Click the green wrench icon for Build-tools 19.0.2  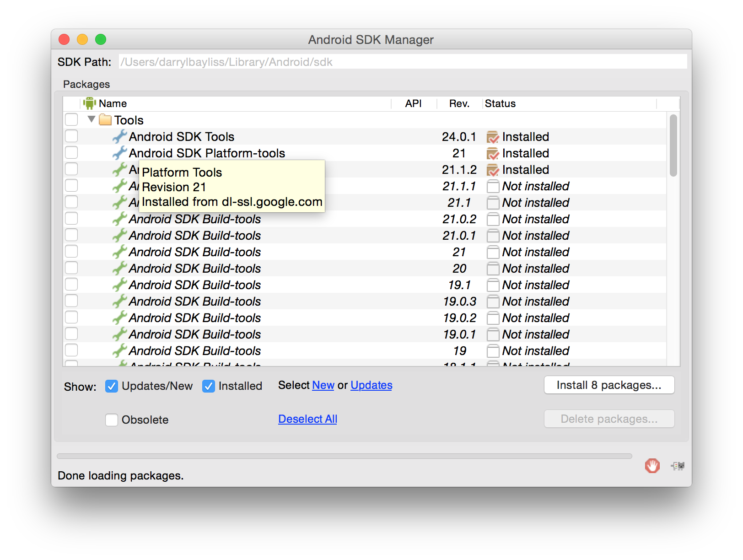pyautogui.click(x=119, y=318)
